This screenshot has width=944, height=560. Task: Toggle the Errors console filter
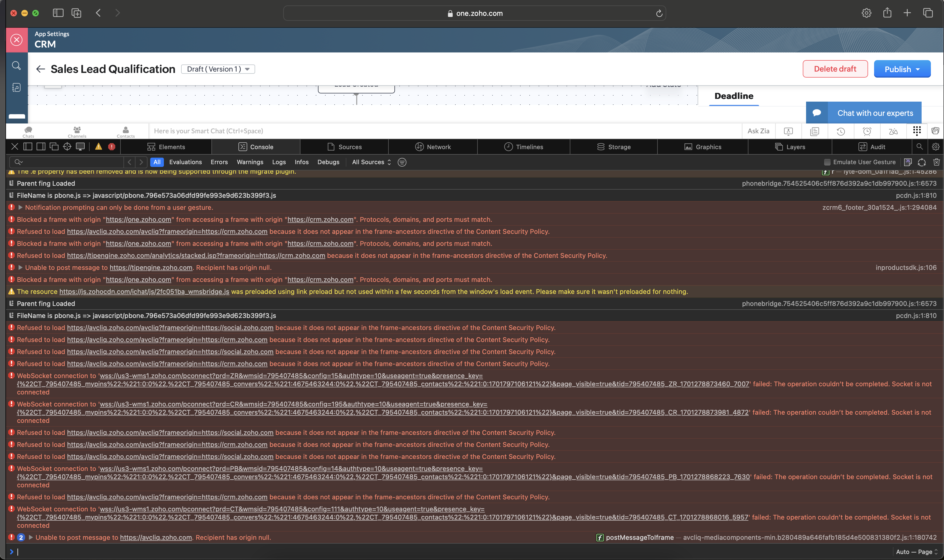tap(219, 162)
